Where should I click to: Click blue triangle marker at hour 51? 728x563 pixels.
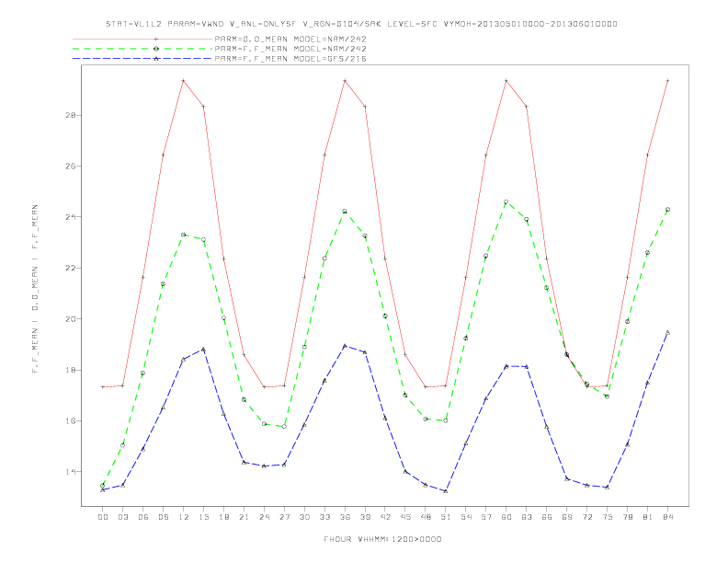point(446,491)
